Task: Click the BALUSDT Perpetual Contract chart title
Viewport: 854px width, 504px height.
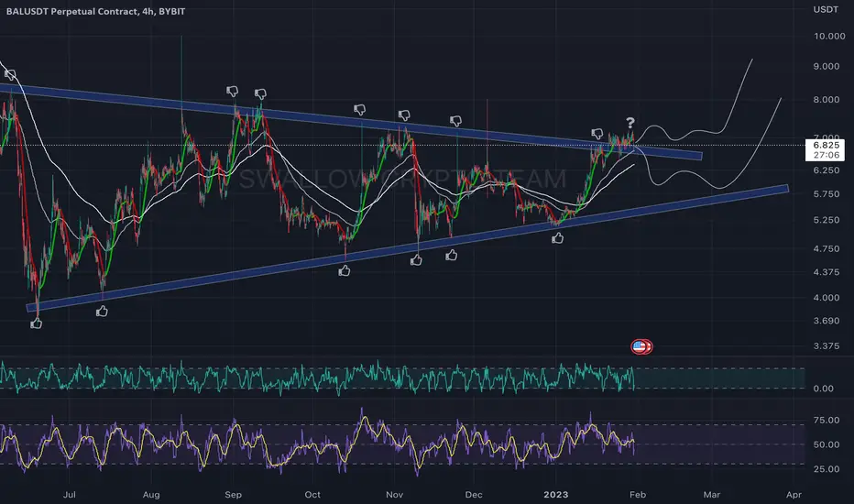Action: tap(95, 11)
